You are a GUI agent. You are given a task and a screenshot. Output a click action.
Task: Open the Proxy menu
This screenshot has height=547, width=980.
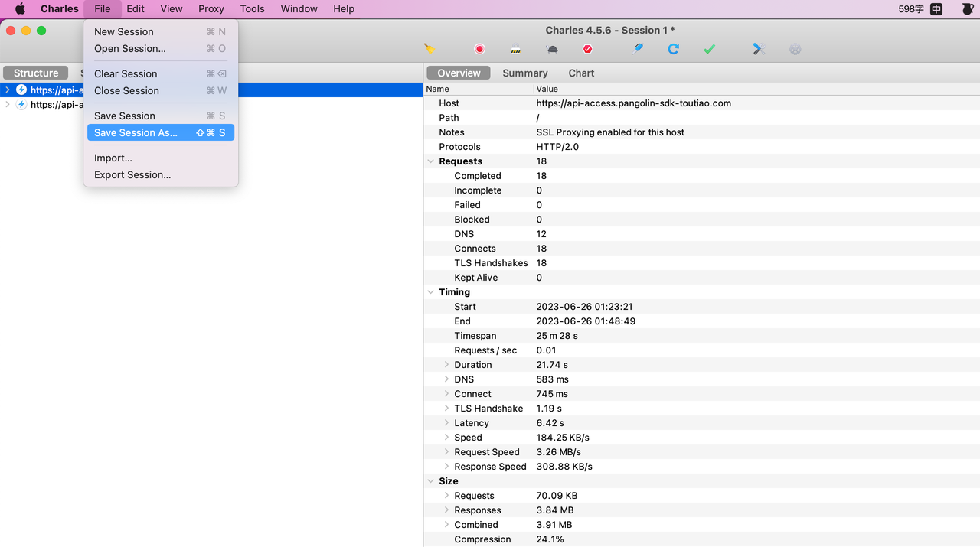[x=211, y=9]
